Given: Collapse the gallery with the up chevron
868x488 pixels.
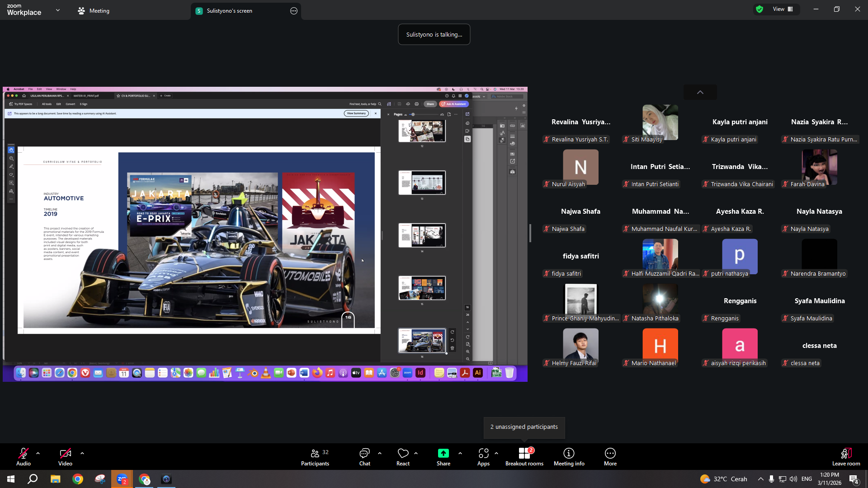Looking at the screenshot, I should (700, 92).
